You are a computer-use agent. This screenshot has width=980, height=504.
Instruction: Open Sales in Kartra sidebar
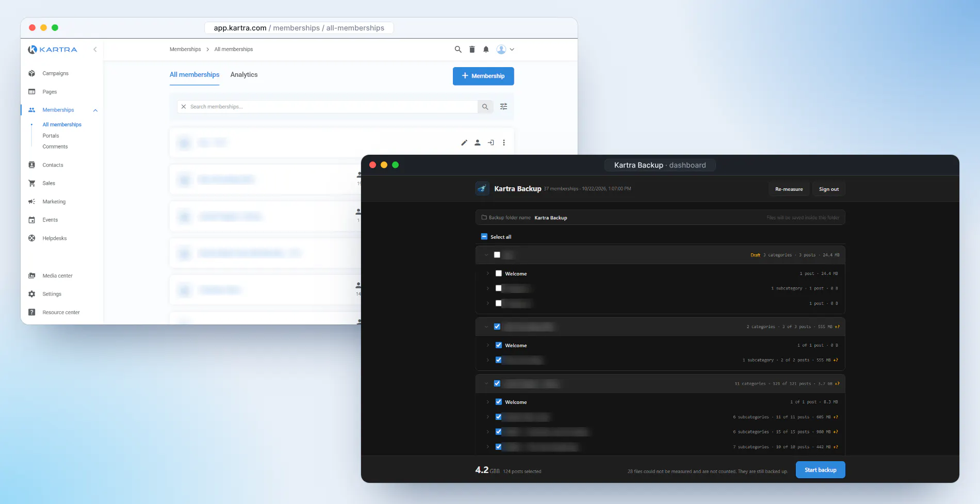click(48, 183)
